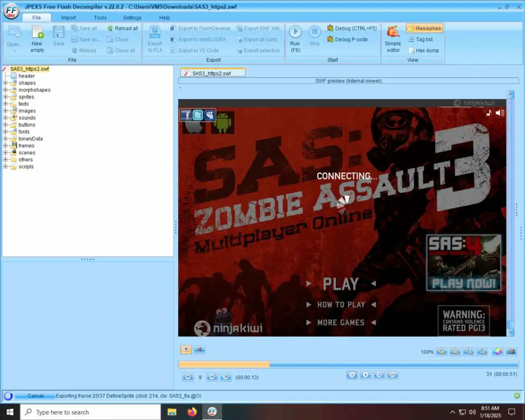525x420 pixels.
Task: Expand the sounds folder
Action: click(5, 118)
